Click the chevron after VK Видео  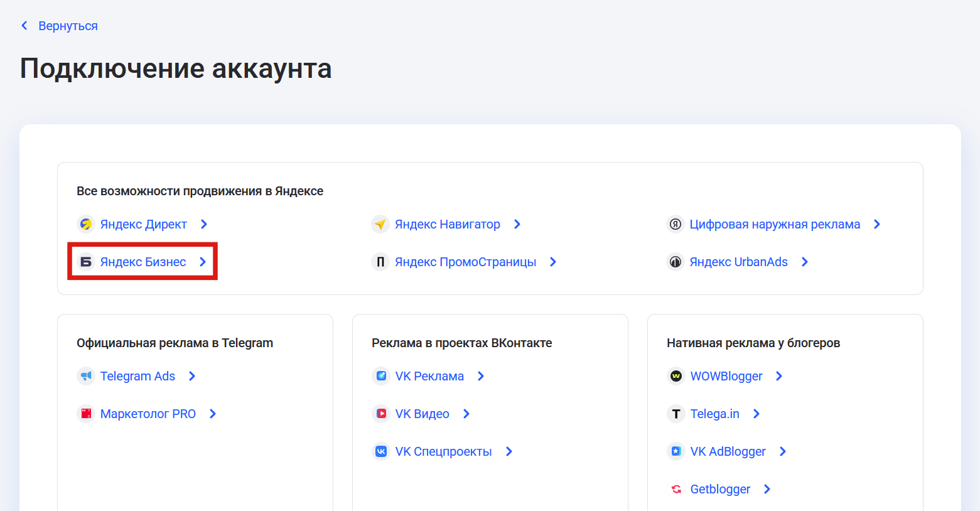point(466,414)
